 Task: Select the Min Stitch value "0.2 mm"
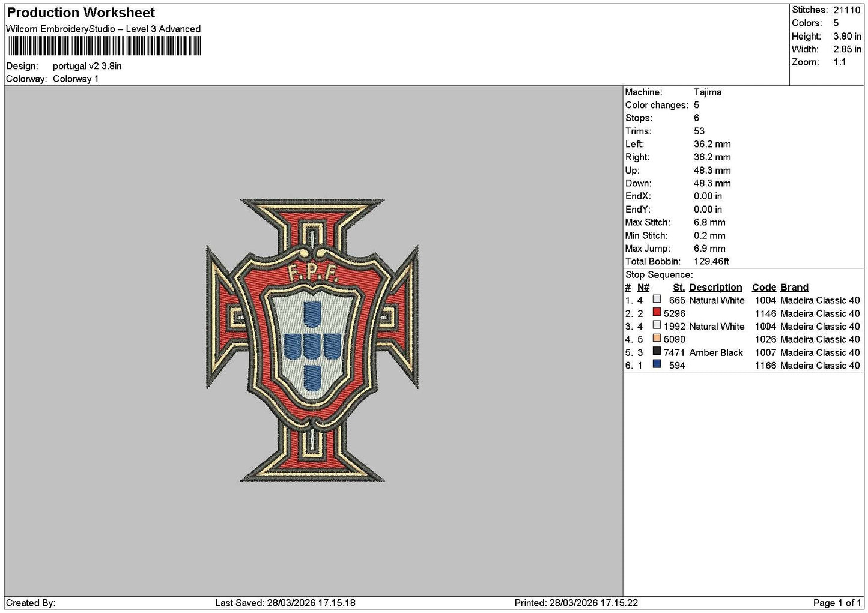[710, 235]
